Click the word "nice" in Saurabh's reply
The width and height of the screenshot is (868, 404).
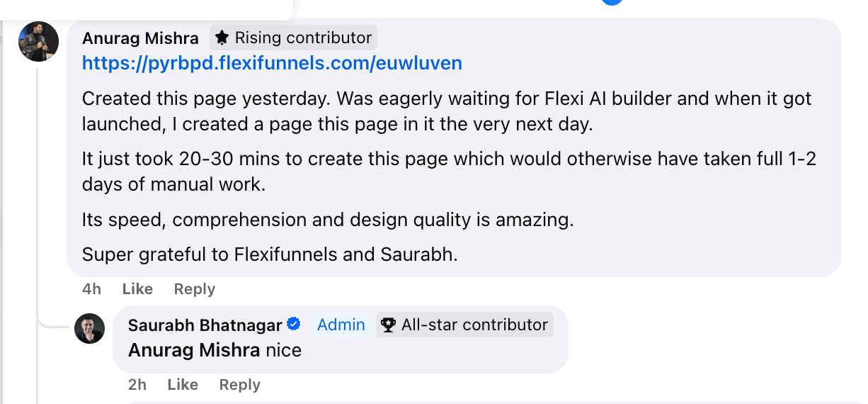[x=283, y=350]
